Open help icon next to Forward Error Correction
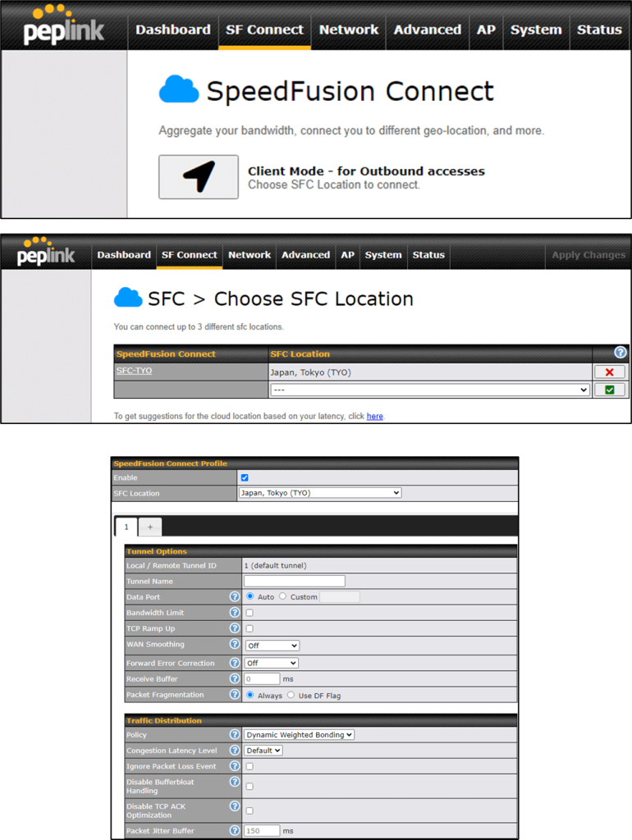Image resolution: width=632 pixels, height=840 pixels. (235, 663)
